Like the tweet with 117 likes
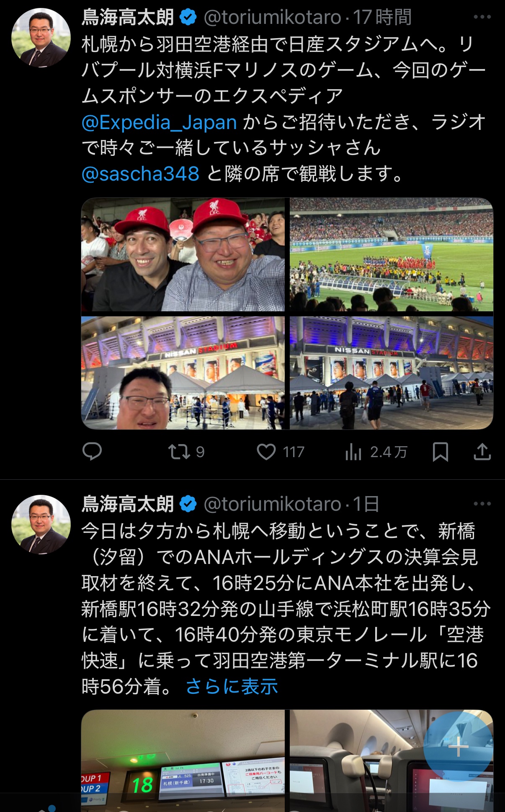Viewport: 505px width, 812px height. pos(280,452)
